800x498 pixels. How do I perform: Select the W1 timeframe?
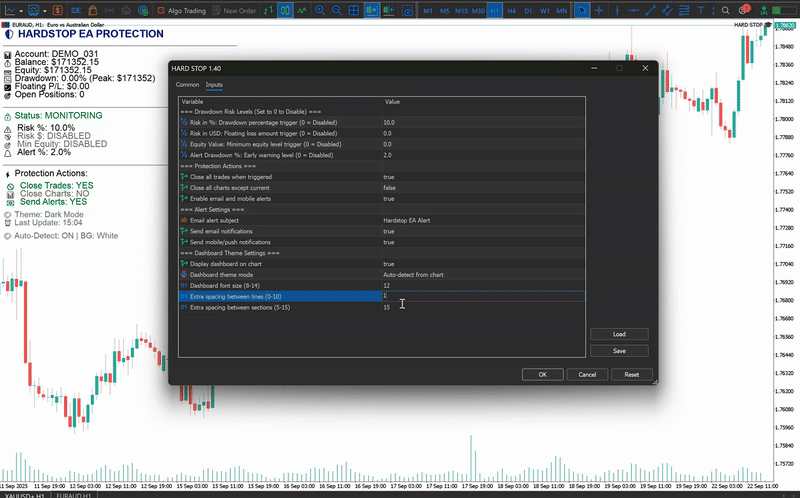(x=545, y=10)
